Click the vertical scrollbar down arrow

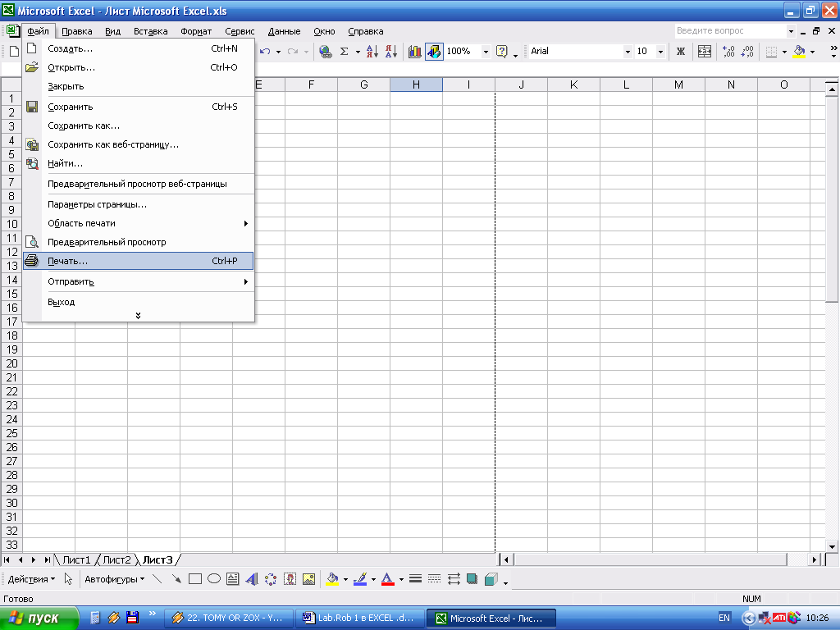[x=832, y=547]
